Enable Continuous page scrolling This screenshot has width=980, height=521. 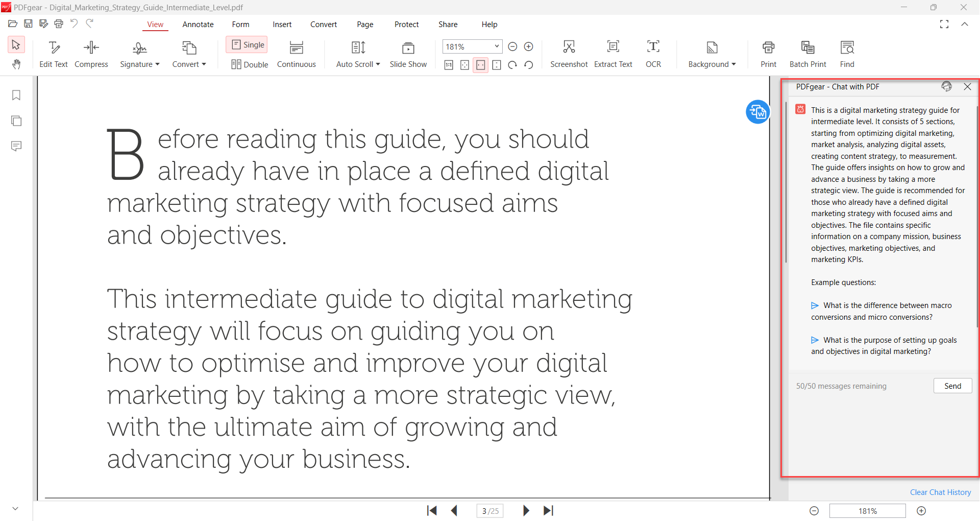[296, 54]
